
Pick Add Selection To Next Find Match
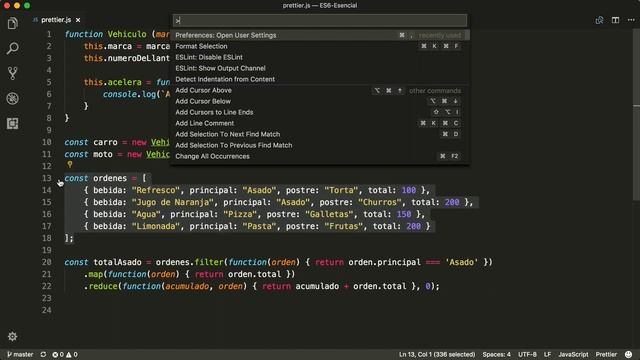[x=320, y=134]
